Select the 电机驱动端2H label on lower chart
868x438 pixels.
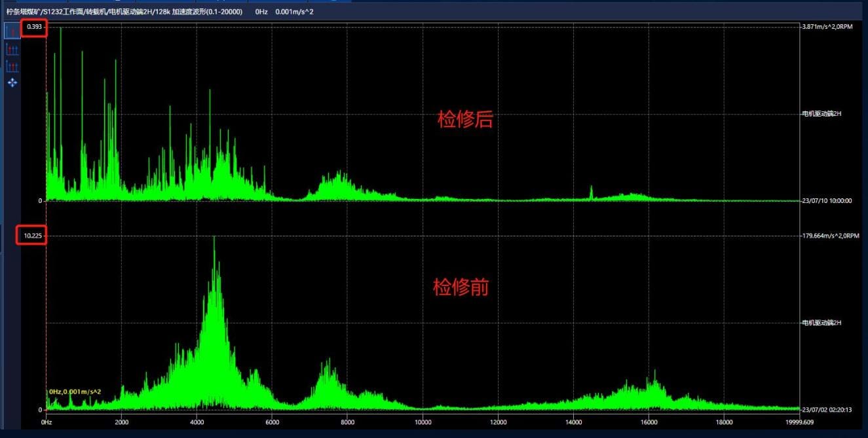point(821,322)
